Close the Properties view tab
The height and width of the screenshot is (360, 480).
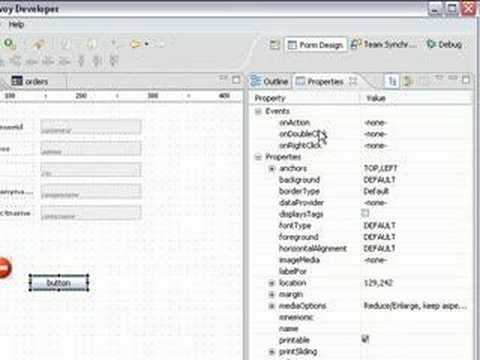[x=353, y=81]
